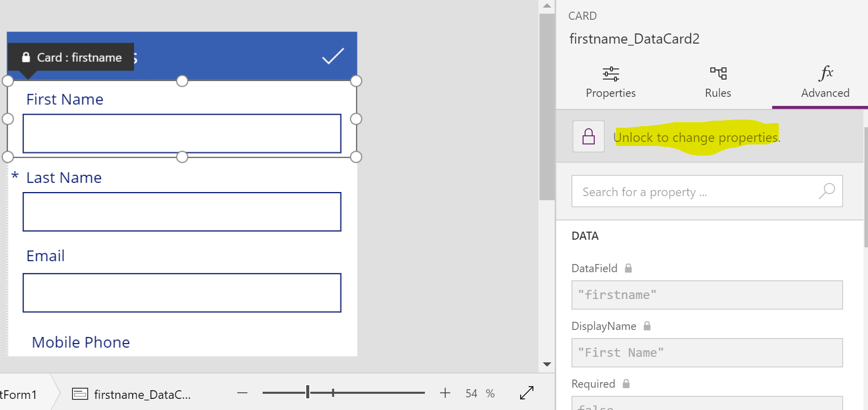Click the Last Name text input box
The width and height of the screenshot is (868, 410).
point(182,212)
